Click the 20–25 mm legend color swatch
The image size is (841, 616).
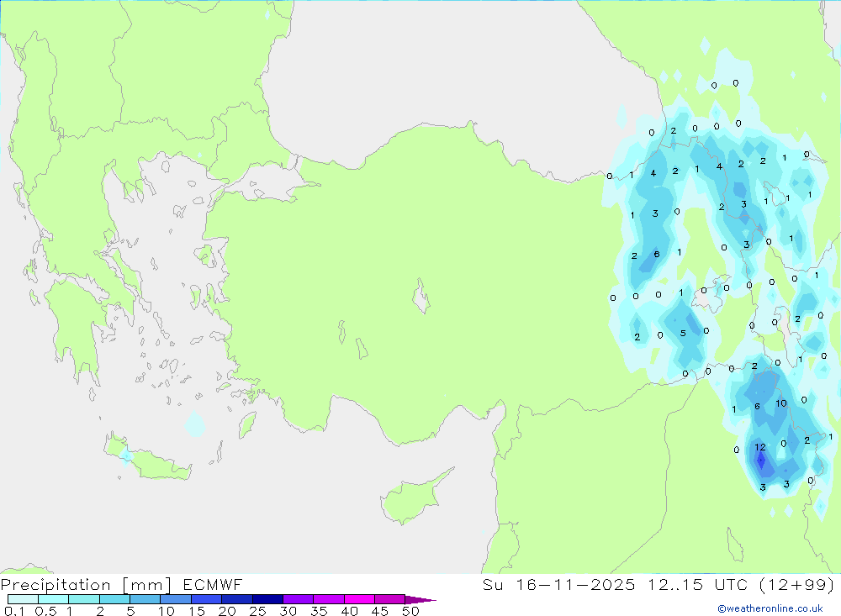[x=237, y=599]
